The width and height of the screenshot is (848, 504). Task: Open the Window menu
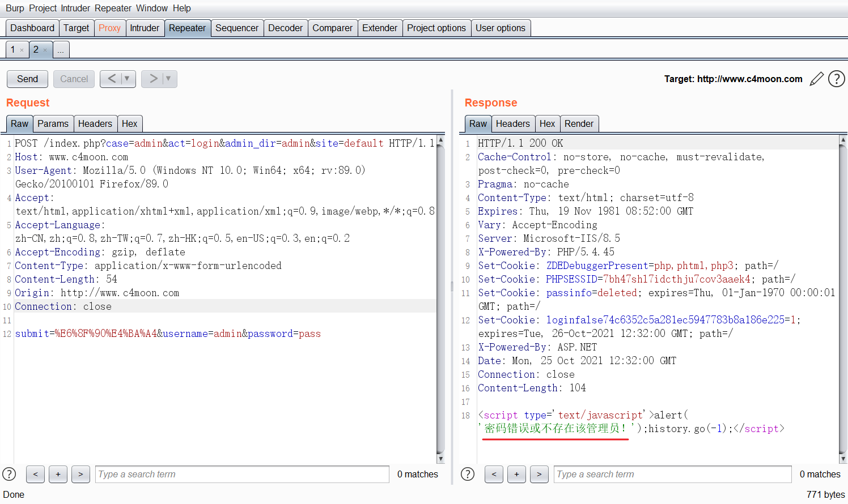coord(151,8)
